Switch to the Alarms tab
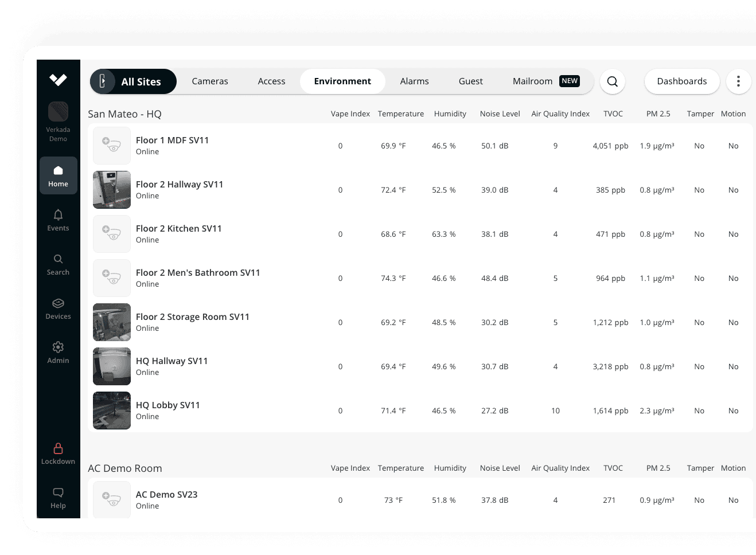 (414, 81)
